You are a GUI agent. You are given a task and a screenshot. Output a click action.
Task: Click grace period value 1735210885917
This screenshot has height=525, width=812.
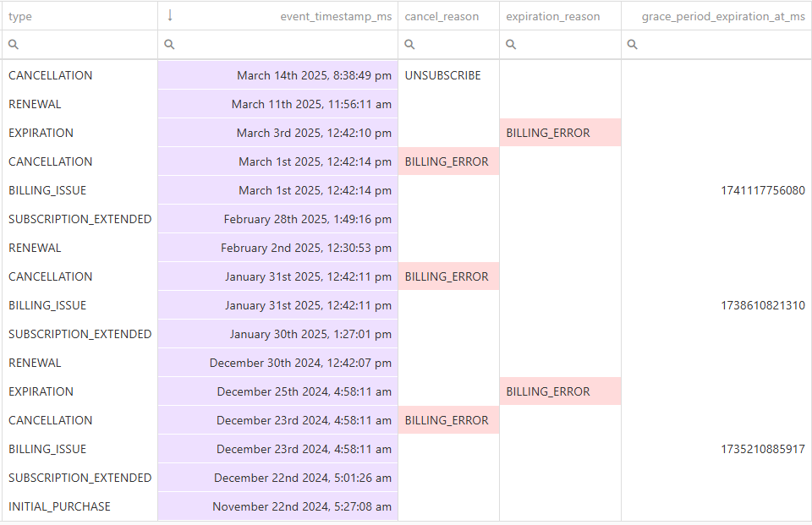[x=763, y=449]
